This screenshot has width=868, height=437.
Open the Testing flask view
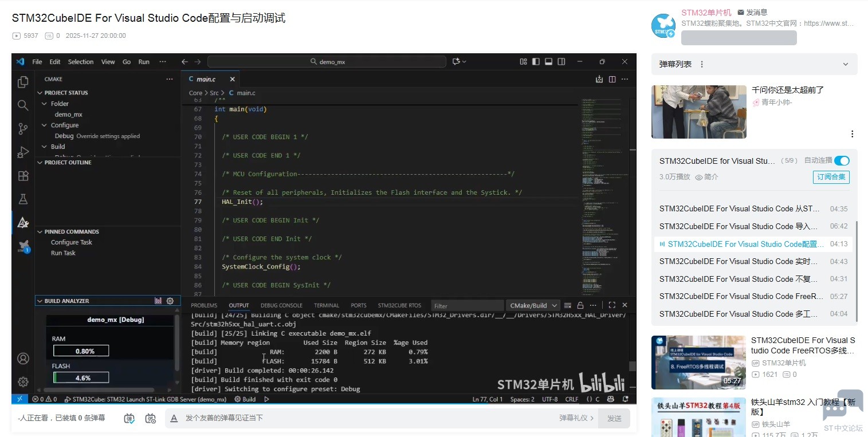pos(23,199)
